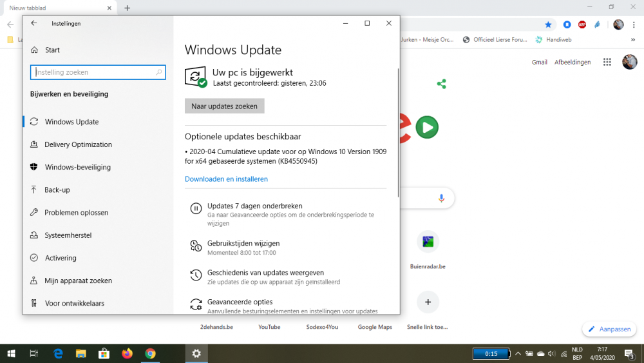
Task: Open Activering section
Action: [x=98, y=258]
